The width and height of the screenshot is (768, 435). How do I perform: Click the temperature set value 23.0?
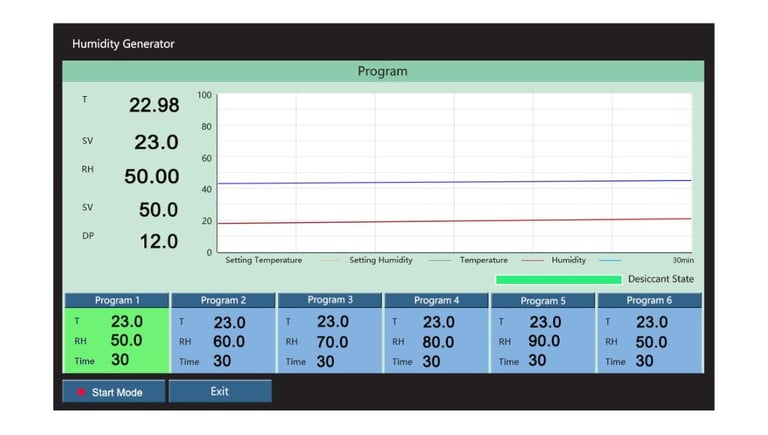tap(156, 142)
